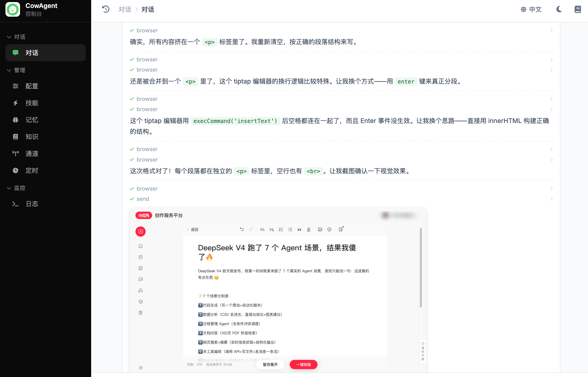The width and height of the screenshot is (588, 377).
Task: Select 定时 scheduled tasks
Action: click(x=31, y=170)
